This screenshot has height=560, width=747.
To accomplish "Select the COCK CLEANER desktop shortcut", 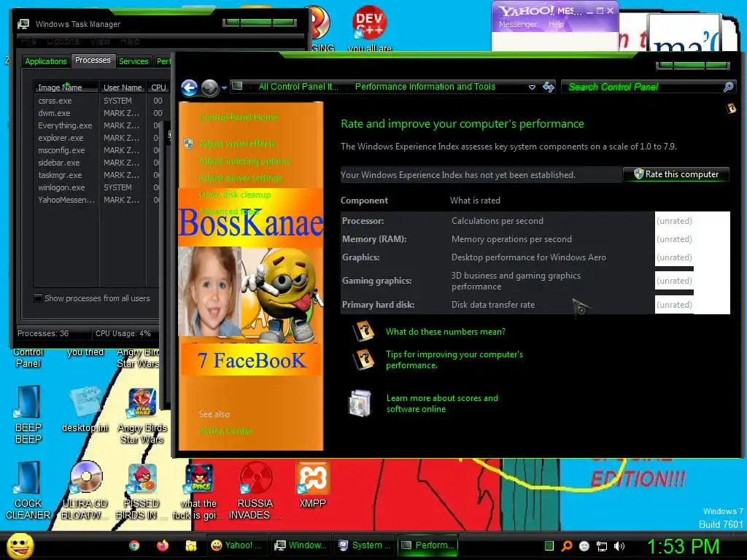I will (28, 491).
